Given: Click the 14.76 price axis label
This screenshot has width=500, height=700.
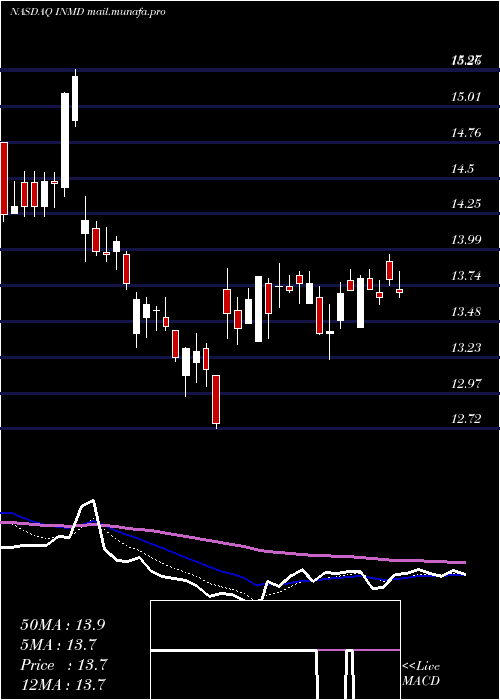Looking at the screenshot, I should click(466, 133).
